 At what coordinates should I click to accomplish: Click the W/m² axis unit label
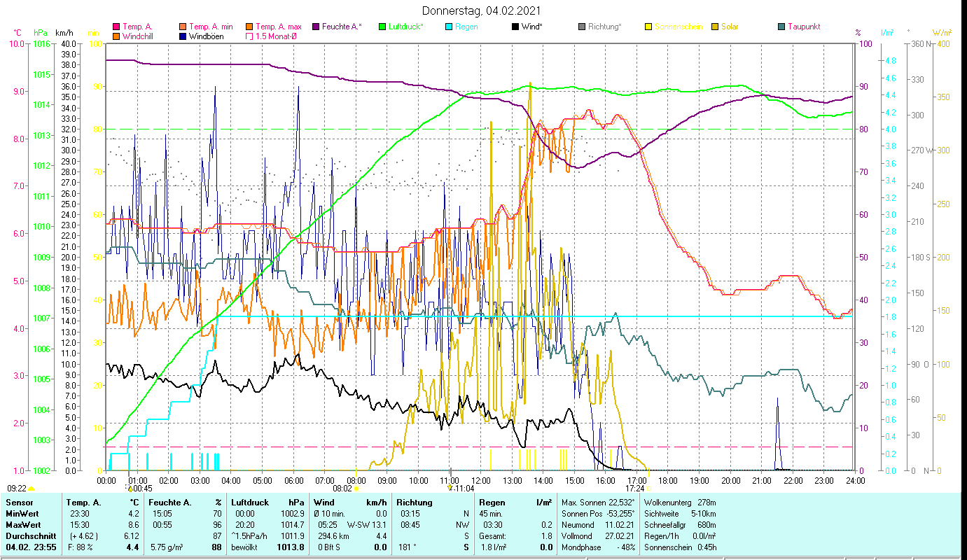click(941, 33)
